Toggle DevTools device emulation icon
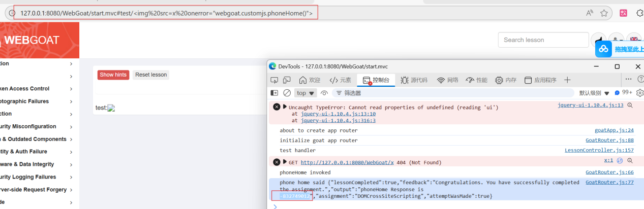This screenshot has width=644, height=209. [x=287, y=80]
